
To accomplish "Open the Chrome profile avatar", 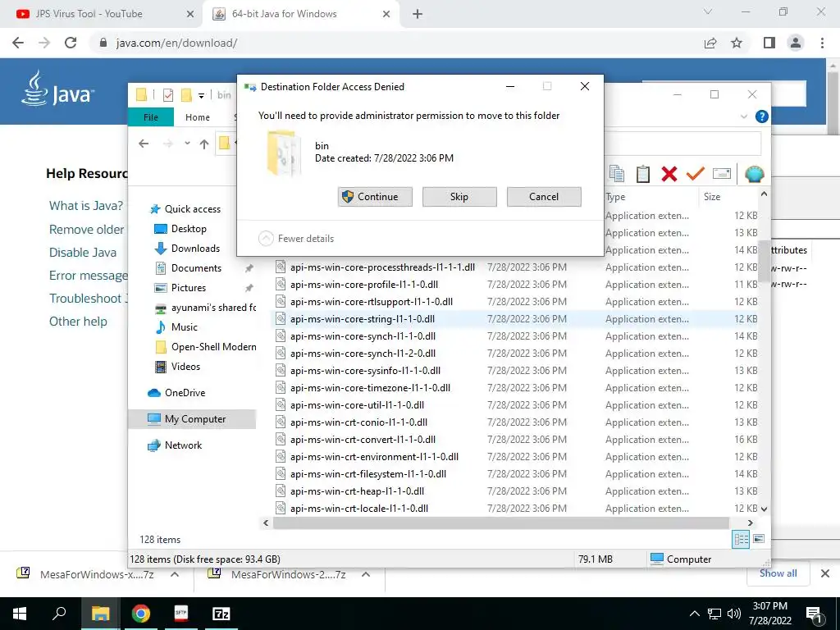I will 796,43.
